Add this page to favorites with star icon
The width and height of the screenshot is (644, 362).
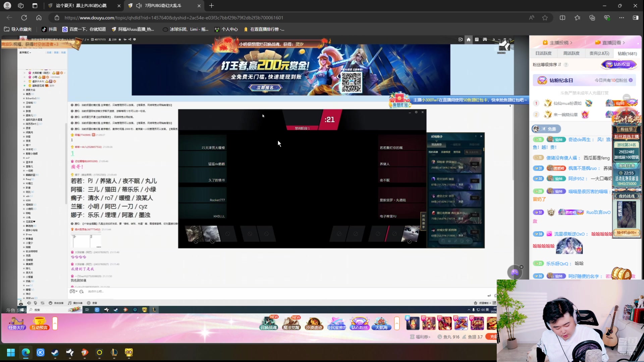click(x=545, y=18)
